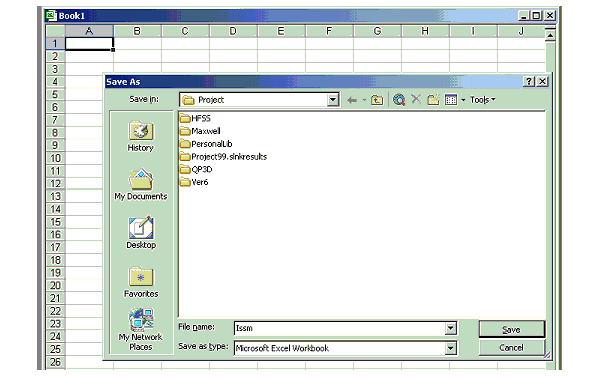Select column J header in Book1
The height and width of the screenshot is (376, 600).
click(521, 31)
